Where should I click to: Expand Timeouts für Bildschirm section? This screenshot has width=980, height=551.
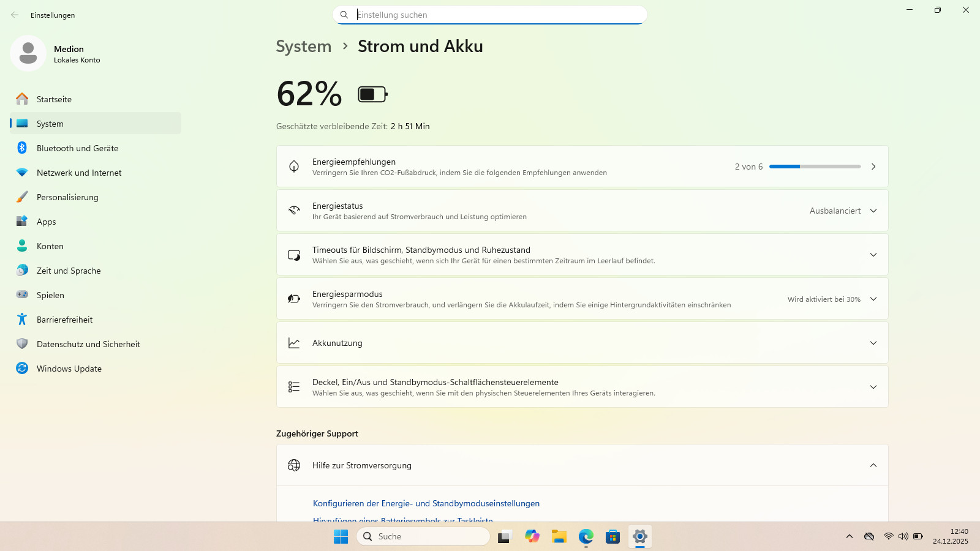coord(873,255)
